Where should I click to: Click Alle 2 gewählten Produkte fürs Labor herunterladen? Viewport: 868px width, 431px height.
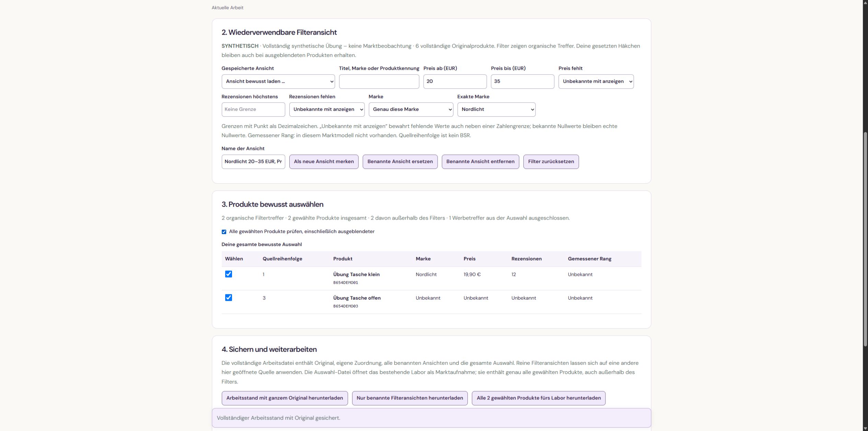pos(539,398)
